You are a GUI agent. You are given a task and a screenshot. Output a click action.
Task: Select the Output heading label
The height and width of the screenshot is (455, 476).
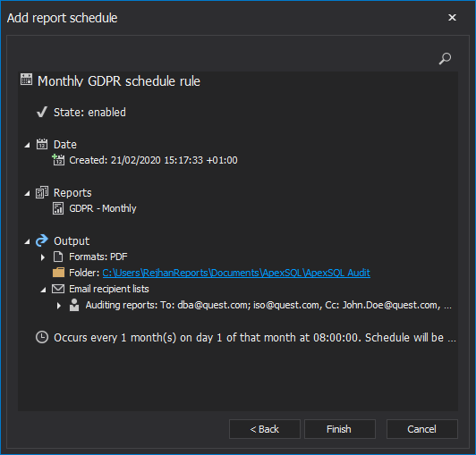[x=72, y=240]
